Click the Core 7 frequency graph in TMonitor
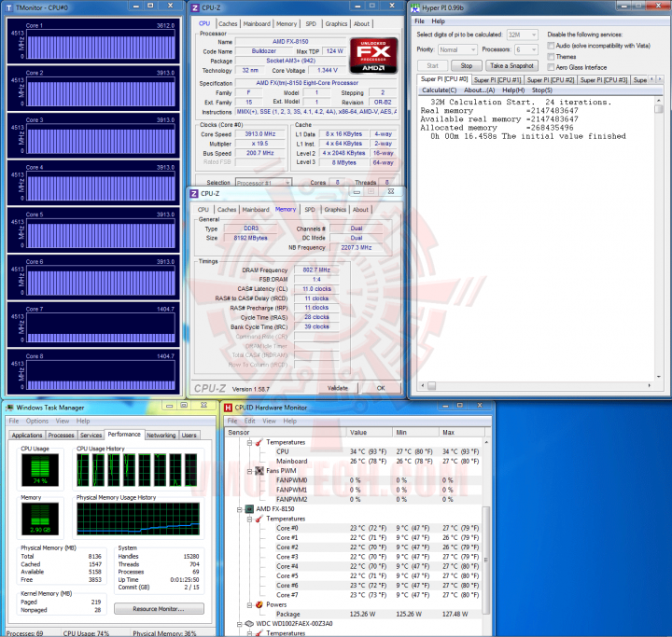Viewport: 672px width, 637px height. 101,326
